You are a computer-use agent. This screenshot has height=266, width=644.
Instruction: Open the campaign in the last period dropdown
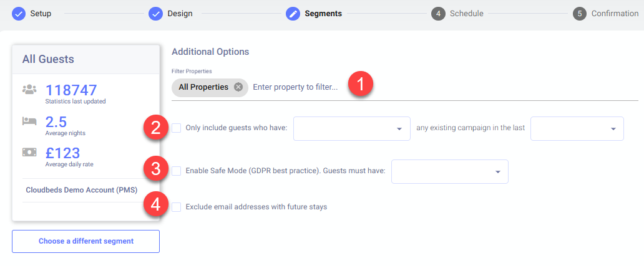click(x=577, y=129)
